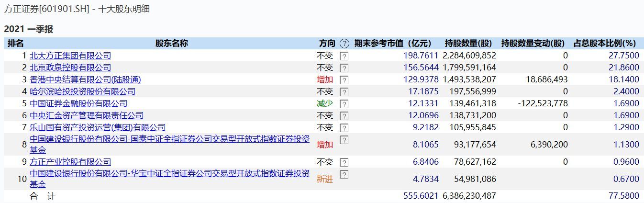
Task: Click the help icon in the 方向 header
Action: coord(344,44)
